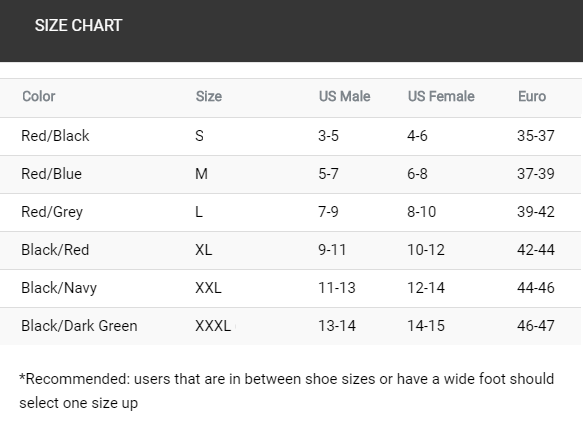583x432 pixels.
Task: Click the XXXL size cell
Action: click(213, 326)
